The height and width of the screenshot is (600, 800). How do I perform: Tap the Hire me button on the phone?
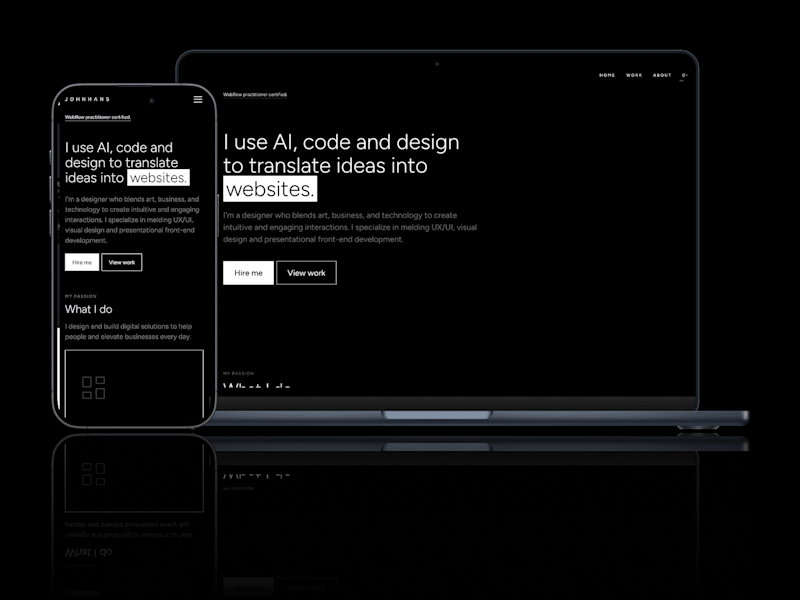tap(82, 262)
